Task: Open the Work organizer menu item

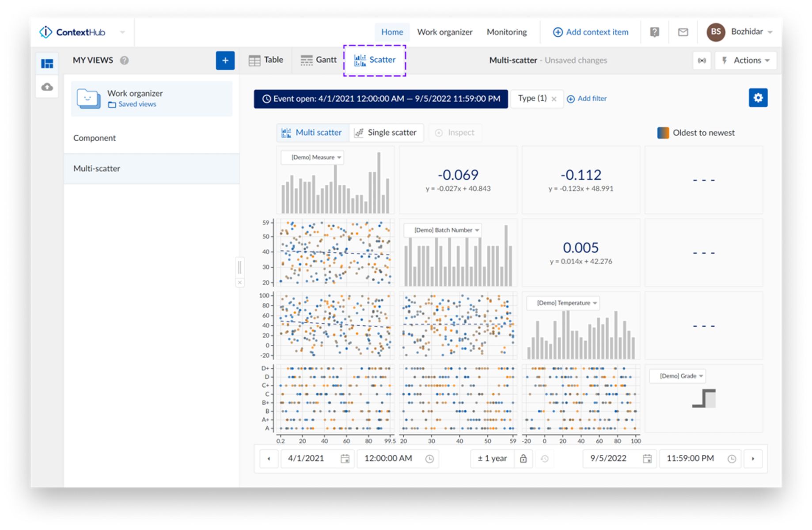Action: (444, 32)
